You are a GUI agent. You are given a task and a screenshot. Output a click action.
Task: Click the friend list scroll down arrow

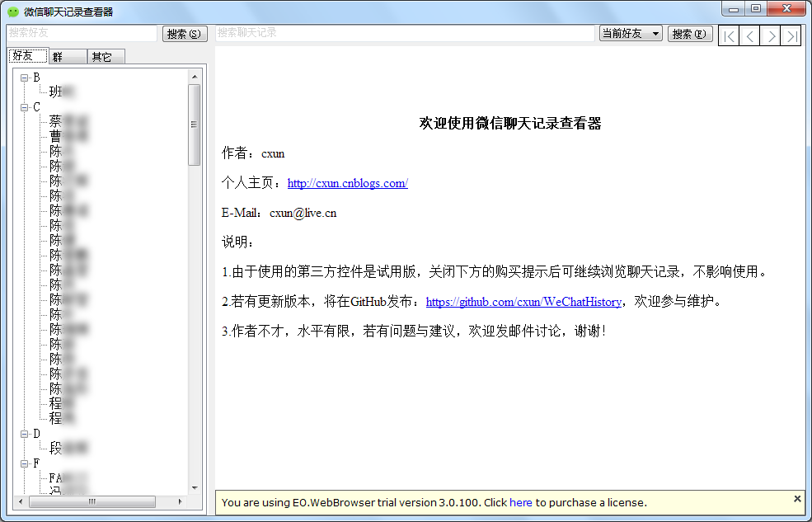(195, 488)
